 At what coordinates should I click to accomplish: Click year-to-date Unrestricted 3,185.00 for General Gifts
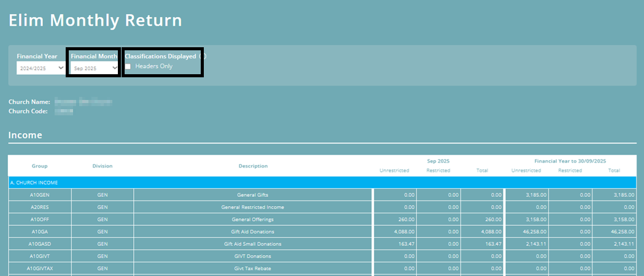[536, 195]
